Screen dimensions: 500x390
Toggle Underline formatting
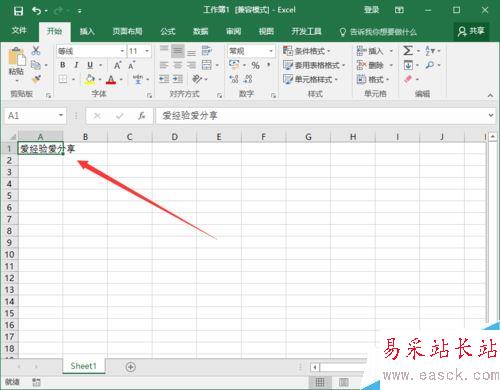[x=90, y=65]
